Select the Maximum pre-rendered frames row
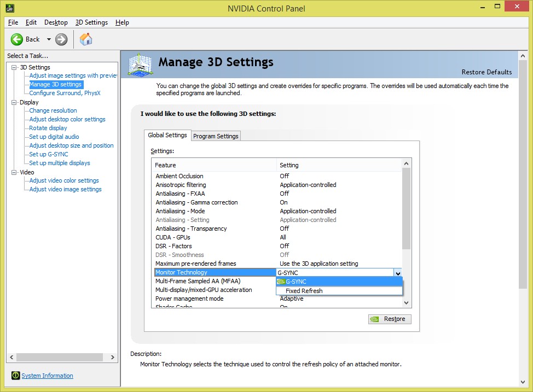 (277, 264)
